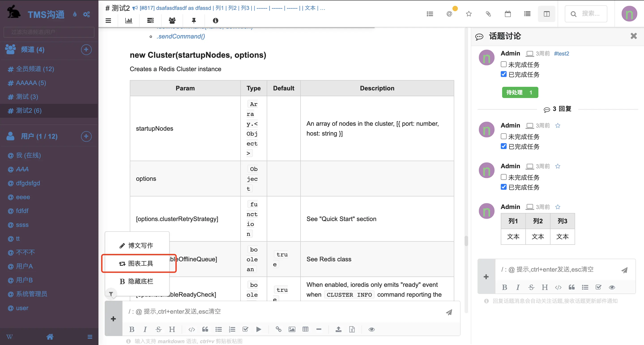The height and width of the screenshot is (345, 644).
Task: Uncheck 已完成任务 in the #test2 topic message
Action: (503, 74)
